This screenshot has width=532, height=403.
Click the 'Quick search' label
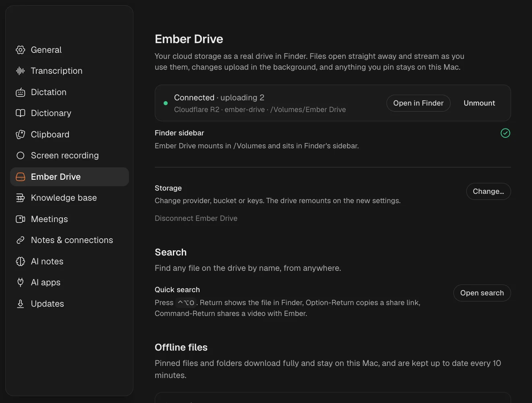(177, 290)
